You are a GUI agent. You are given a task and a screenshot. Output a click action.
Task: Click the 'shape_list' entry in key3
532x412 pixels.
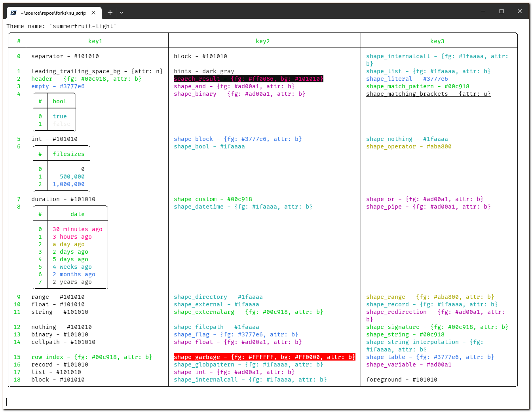[x=429, y=71]
